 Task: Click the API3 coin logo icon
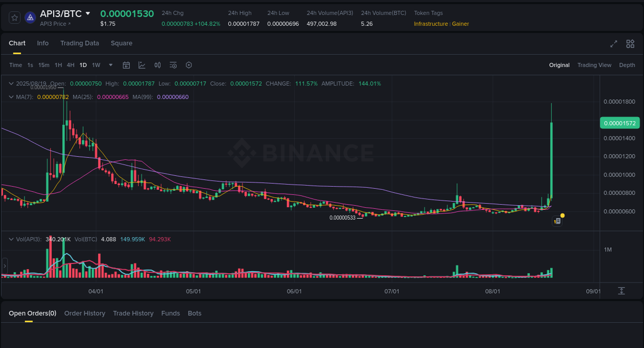point(29,17)
